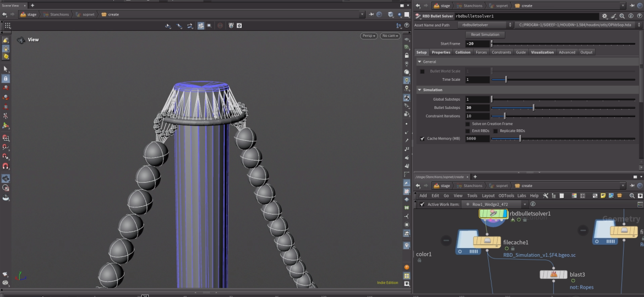Click the filecache1 node icon

coord(487,241)
